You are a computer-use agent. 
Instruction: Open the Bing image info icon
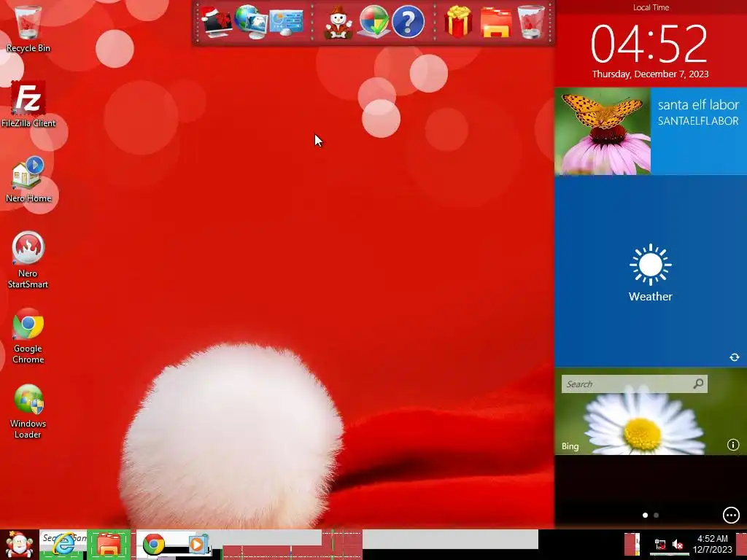(x=732, y=445)
